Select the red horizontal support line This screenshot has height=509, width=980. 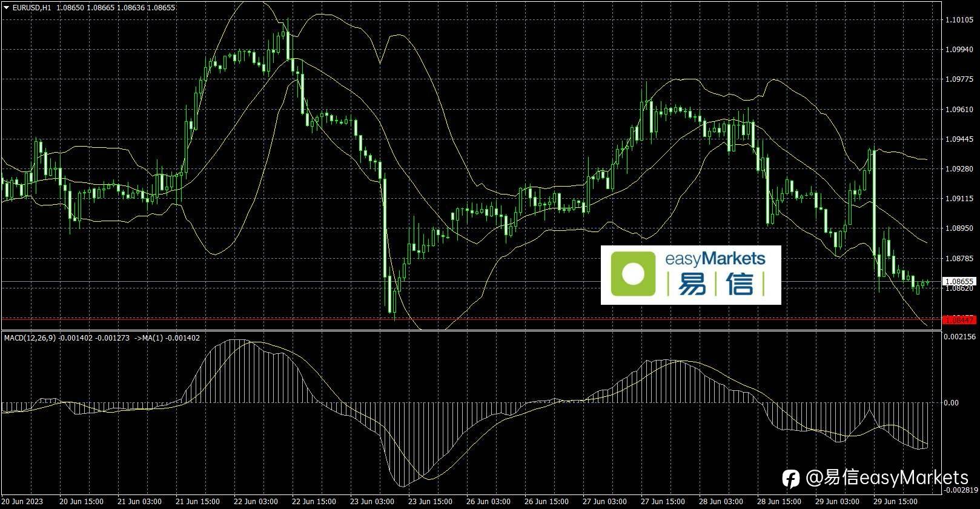471,319
